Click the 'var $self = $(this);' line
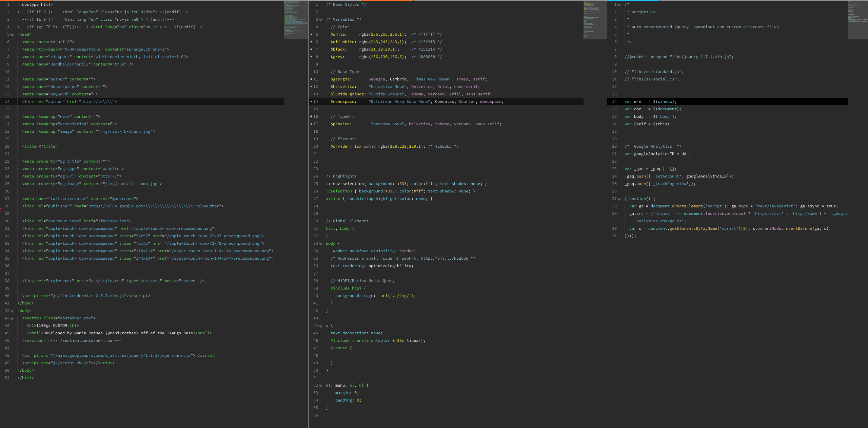868x428 pixels. tap(648, 124)
